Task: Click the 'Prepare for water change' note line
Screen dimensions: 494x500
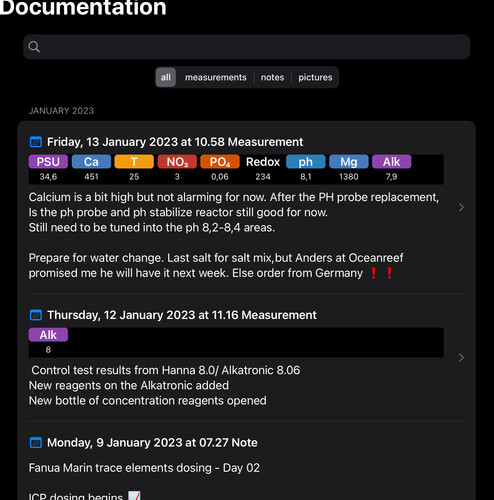Action: pos(216,258)
